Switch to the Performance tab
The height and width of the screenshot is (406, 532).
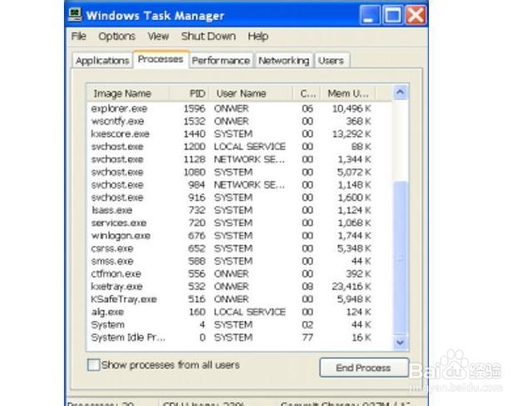point(221,61)
